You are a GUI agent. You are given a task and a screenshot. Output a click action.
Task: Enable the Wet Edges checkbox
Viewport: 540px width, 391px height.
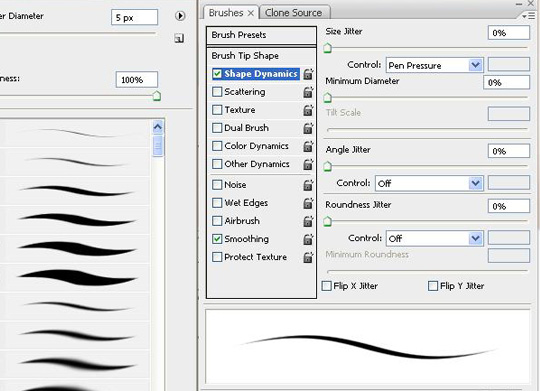click(x=217, y=203)
